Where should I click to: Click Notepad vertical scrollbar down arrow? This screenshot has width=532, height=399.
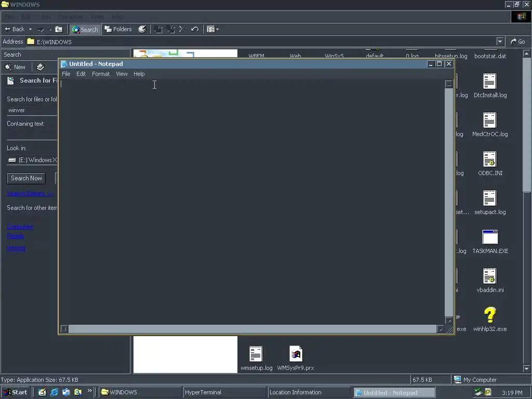[x=449, y=321]
